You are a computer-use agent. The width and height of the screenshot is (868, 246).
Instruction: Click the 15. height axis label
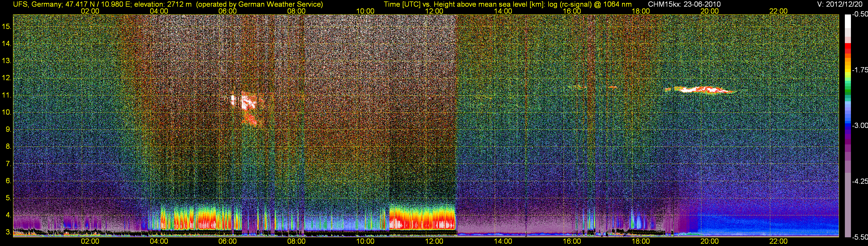(7, 27)
